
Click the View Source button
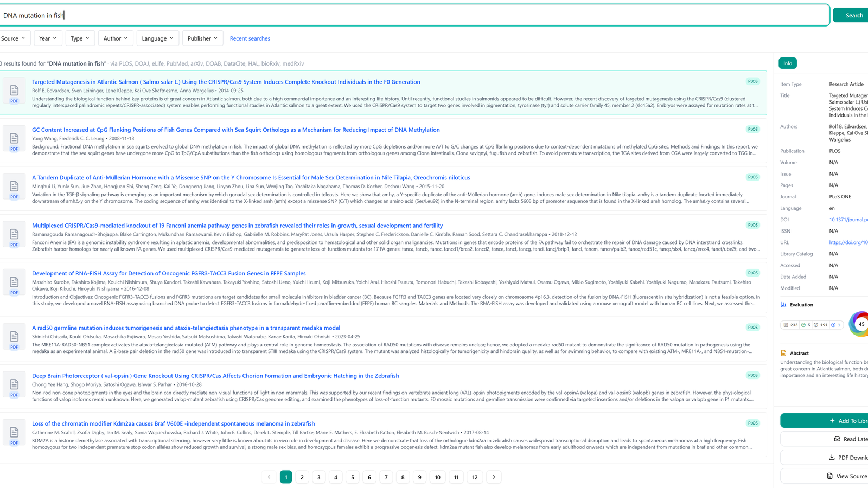click(x=824, y=476)
